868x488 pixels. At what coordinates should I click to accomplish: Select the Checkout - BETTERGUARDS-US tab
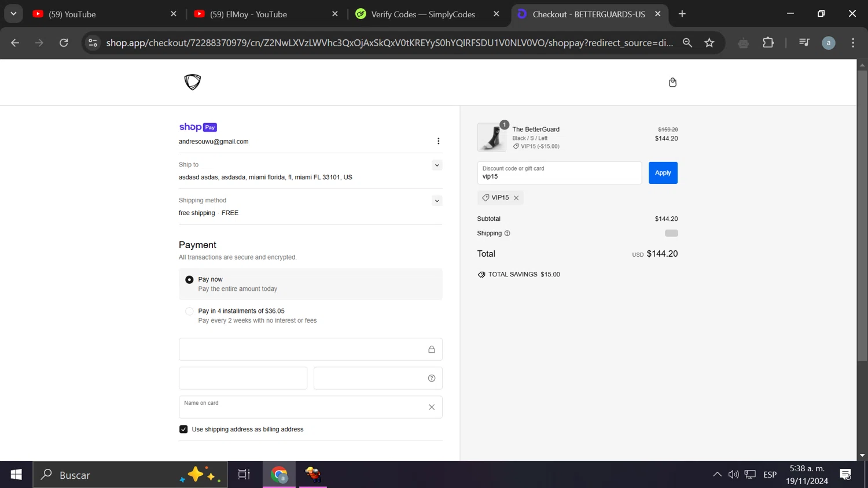point(589,14)
